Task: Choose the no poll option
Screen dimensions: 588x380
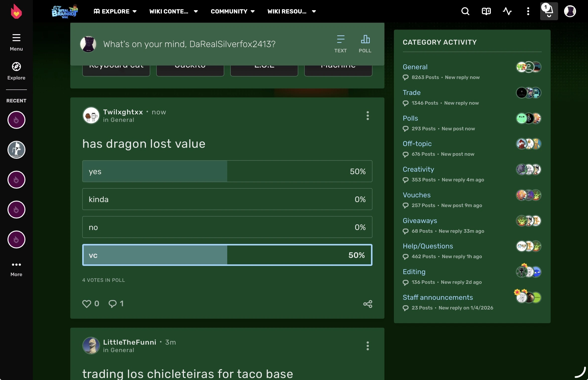Action: (227, 227)
